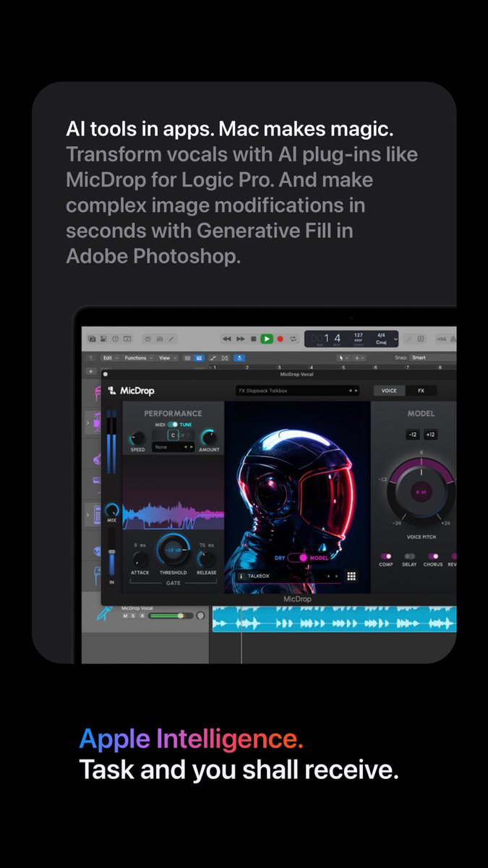Click the highlighted grid view icon

200,358
